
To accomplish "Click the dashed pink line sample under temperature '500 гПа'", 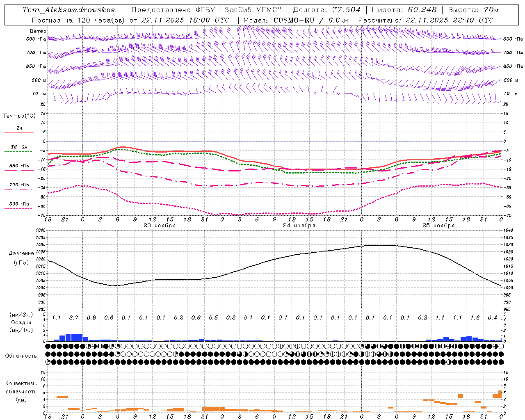I will click(18, 209).
